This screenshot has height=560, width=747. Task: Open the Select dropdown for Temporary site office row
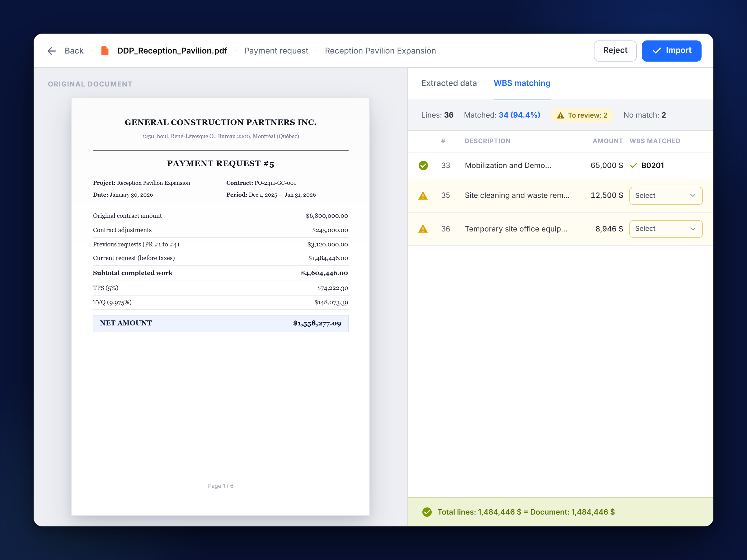tap(666, 229)
